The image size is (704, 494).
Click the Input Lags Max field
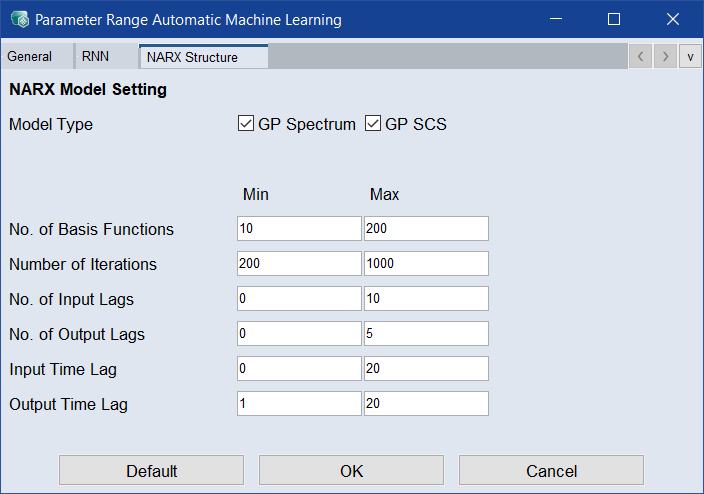tap(426, 298)
